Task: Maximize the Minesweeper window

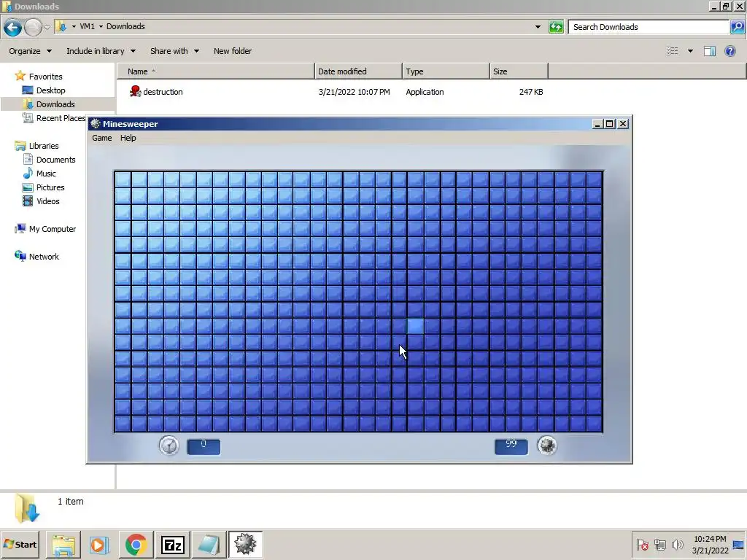Action: click(x=610, y=124)
